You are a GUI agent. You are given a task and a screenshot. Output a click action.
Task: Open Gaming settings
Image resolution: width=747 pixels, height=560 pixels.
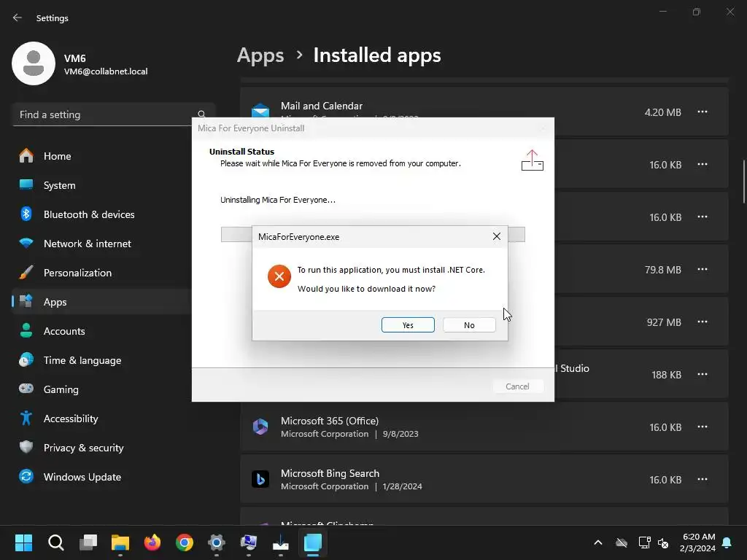click(x=102, y=389)
